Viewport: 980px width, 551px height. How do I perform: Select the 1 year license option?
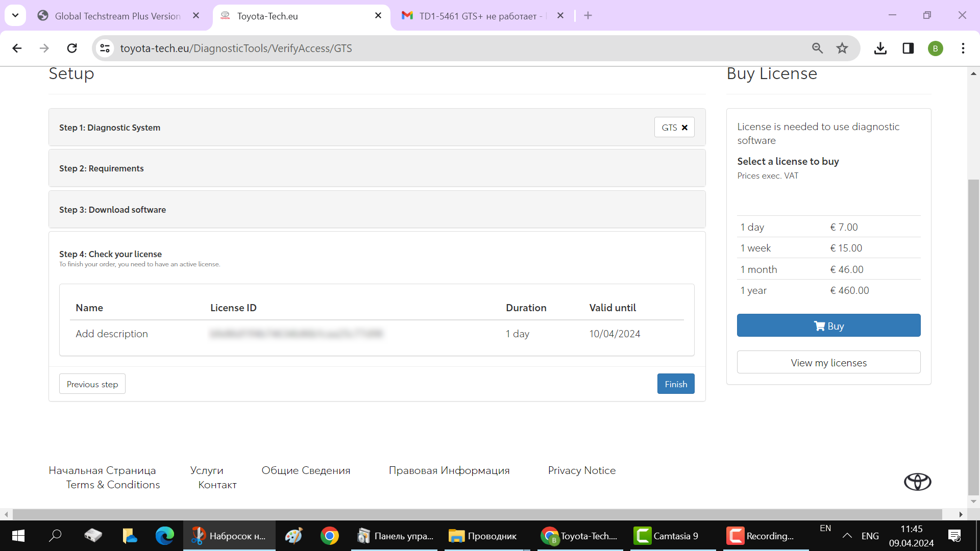click(829, 290)
